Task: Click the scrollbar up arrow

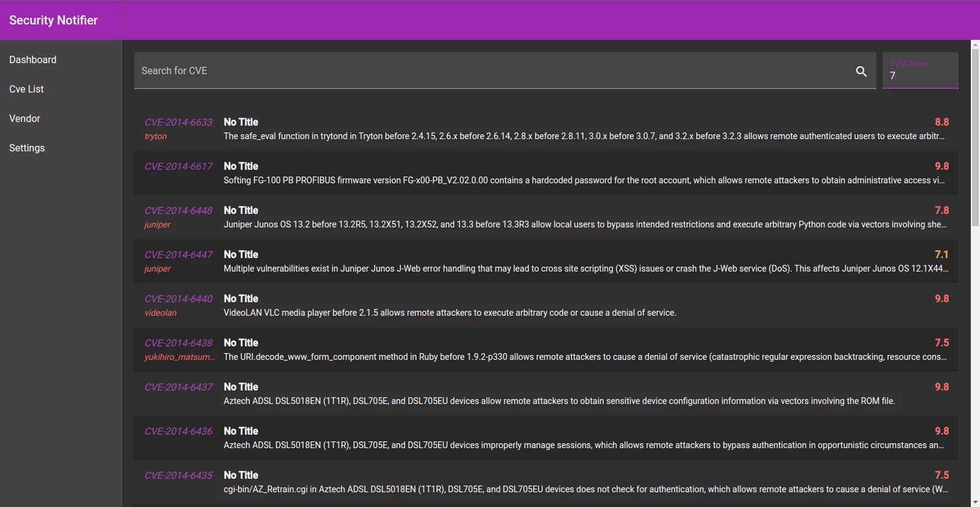Action: pyautogui.click(x=975, y=45)
